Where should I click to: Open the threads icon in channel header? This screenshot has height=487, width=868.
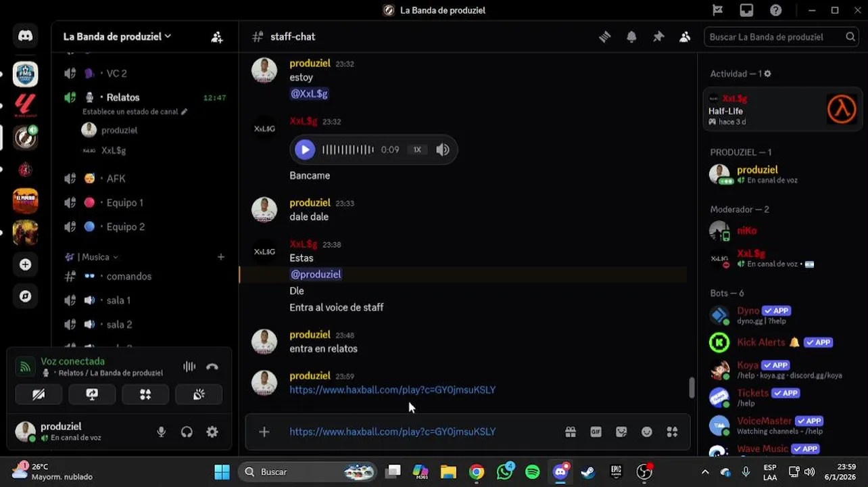pyautogui.click(x=605, y=37)
